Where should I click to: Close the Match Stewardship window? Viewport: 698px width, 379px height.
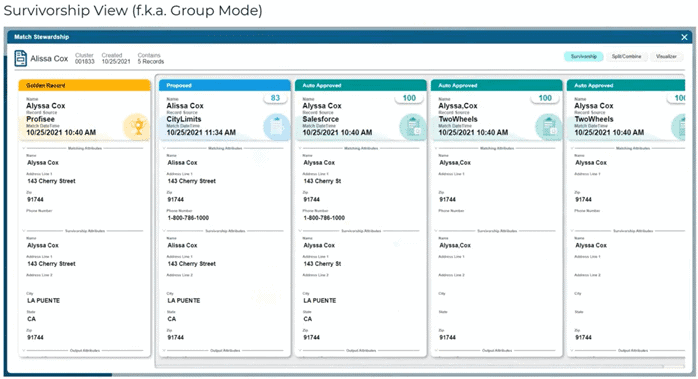pos(684,37)
